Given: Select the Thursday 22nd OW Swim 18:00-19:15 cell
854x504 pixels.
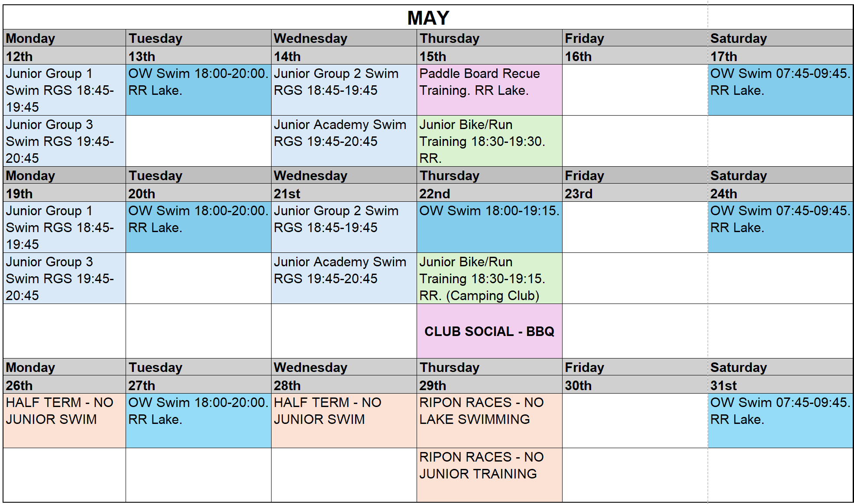Looking at the screenshot, I should pyautogui.click(x=489, y=227).
